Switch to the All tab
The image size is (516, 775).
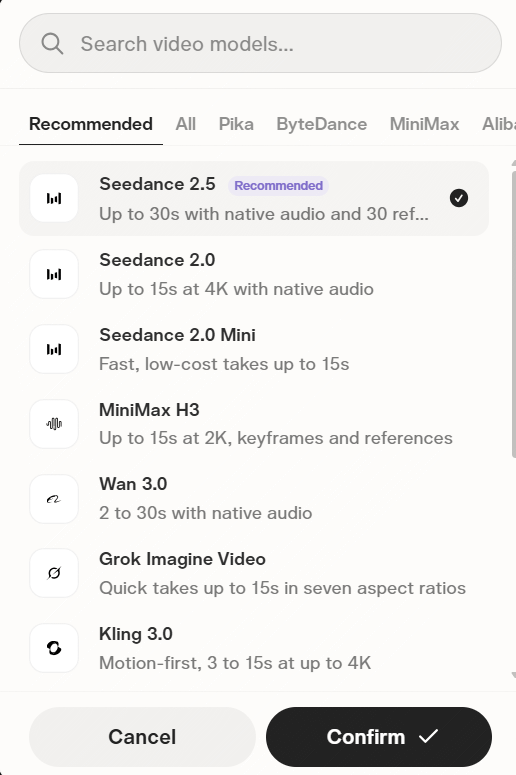pos(186,124)
